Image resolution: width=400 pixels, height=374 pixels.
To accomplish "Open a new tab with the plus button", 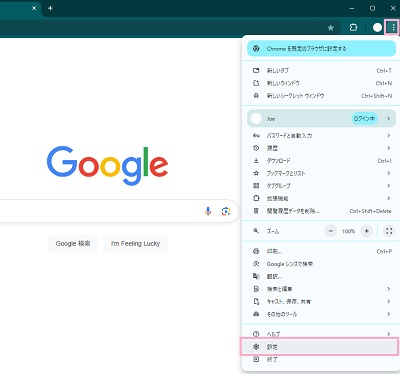I will pyautogui.click(x=50, y=8).
